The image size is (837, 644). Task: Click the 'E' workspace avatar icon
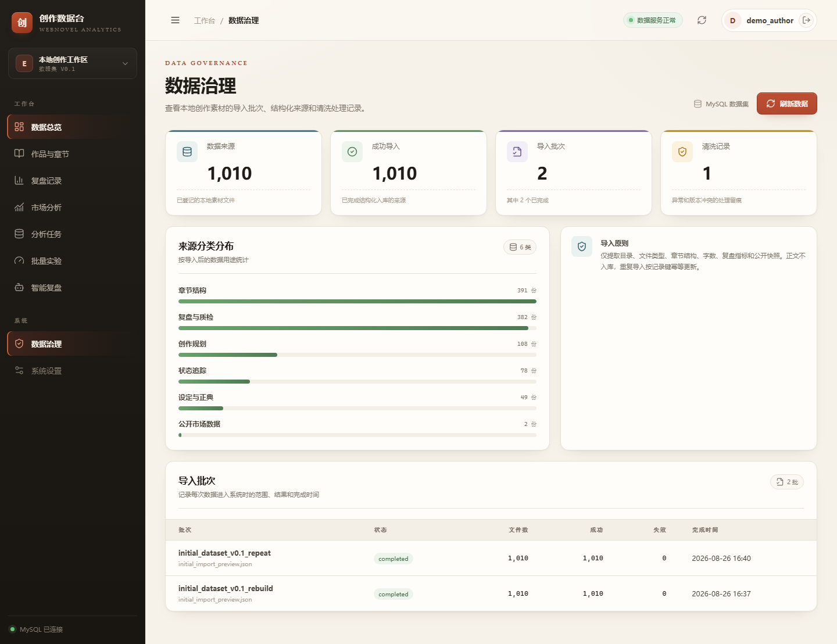pos(24,63)
